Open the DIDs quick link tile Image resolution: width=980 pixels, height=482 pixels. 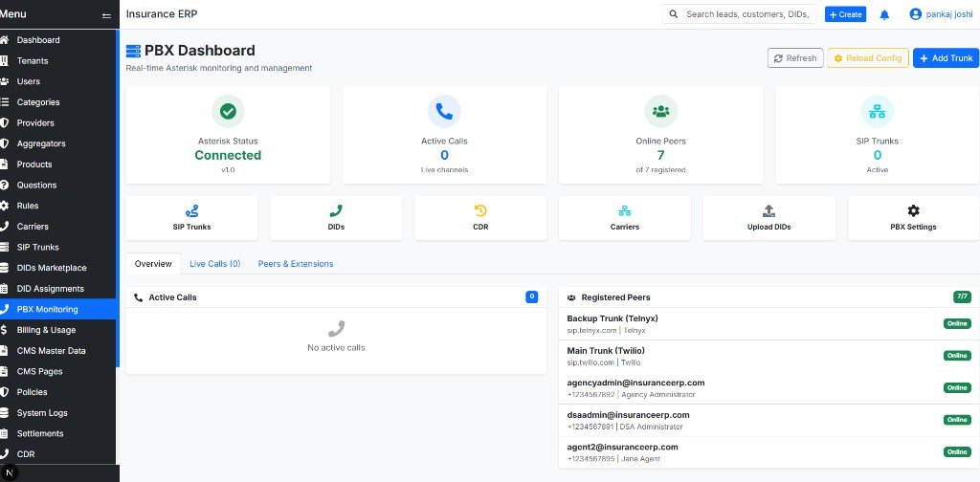coord(336,218)
